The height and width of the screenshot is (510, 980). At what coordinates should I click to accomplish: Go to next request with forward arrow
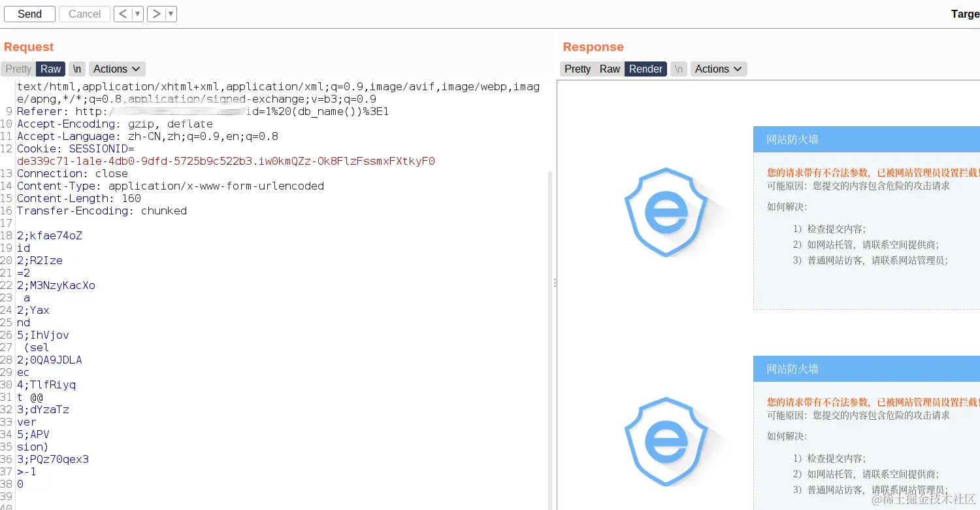click(156, 14)
